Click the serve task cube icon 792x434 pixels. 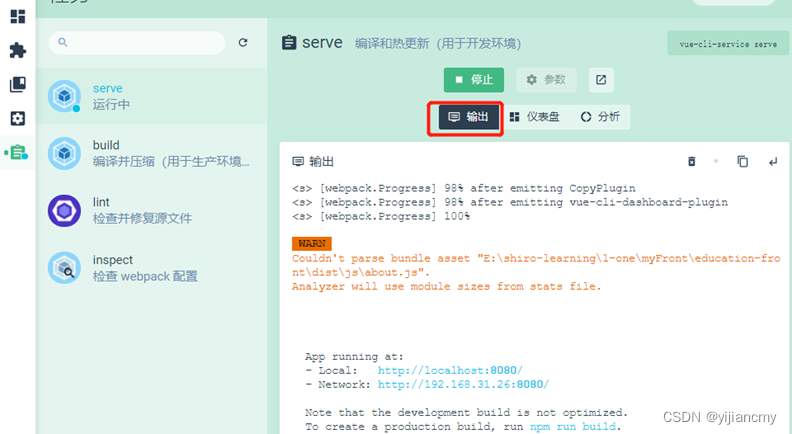coord(64,96)
